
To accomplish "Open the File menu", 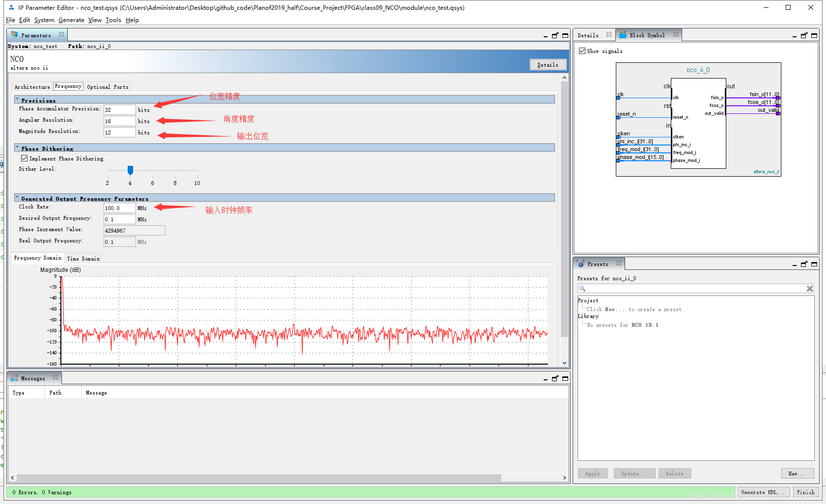I will (x=10, y=20).
